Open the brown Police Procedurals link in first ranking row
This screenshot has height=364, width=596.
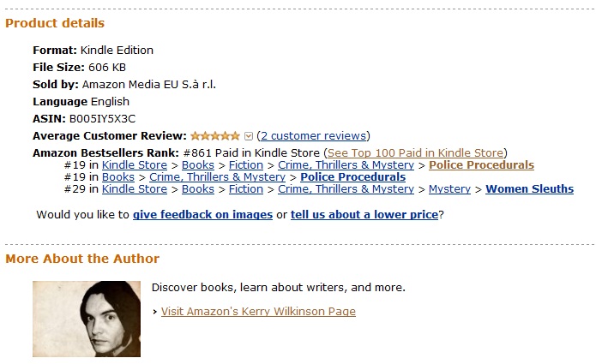coord(481,164)
